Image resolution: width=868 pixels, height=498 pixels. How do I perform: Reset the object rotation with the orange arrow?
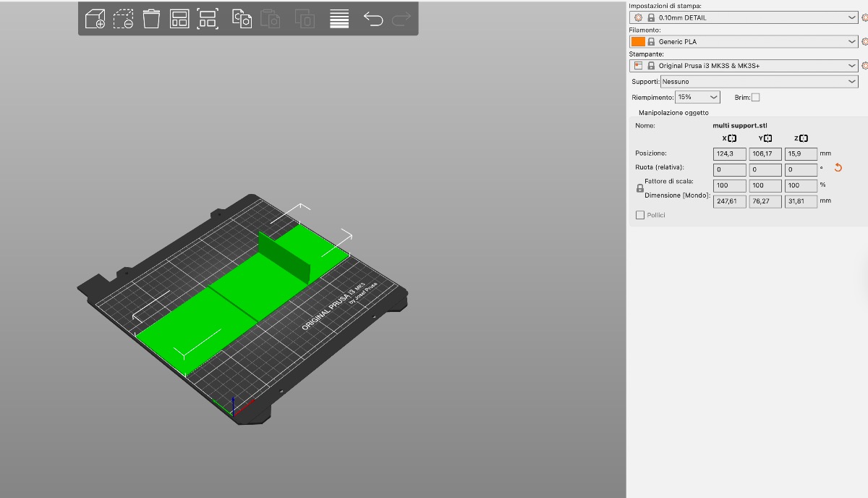838,168
